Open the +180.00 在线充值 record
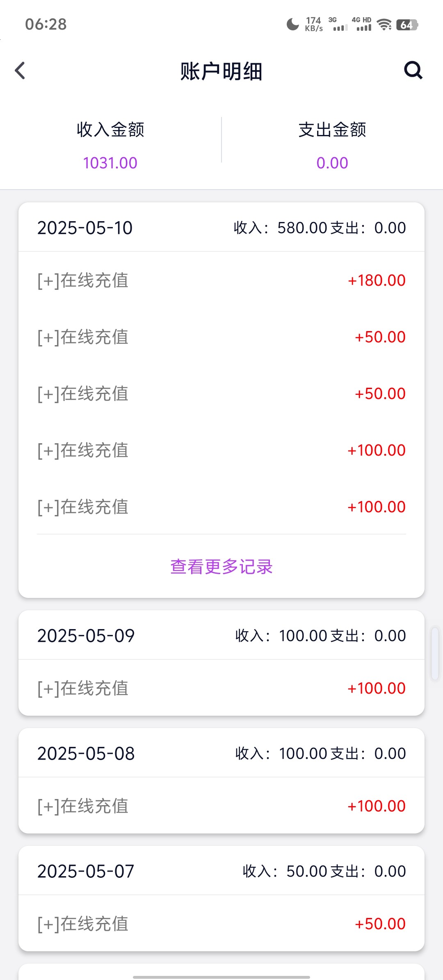 [221, 281]
